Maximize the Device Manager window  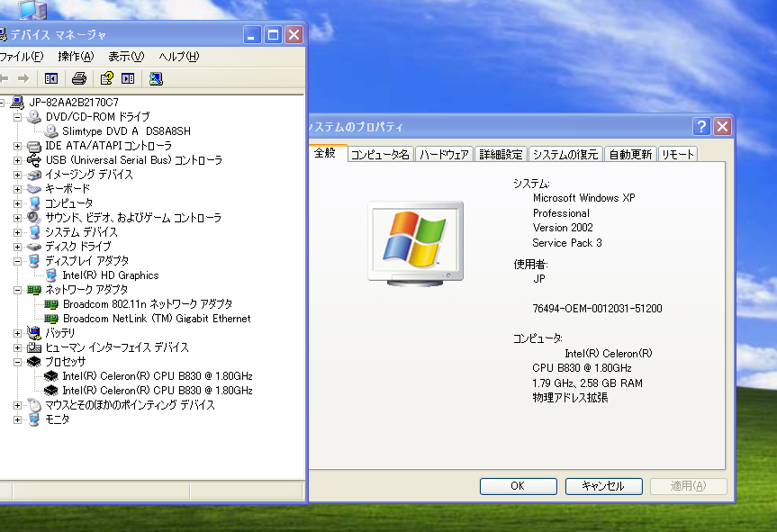click(273, 35)
